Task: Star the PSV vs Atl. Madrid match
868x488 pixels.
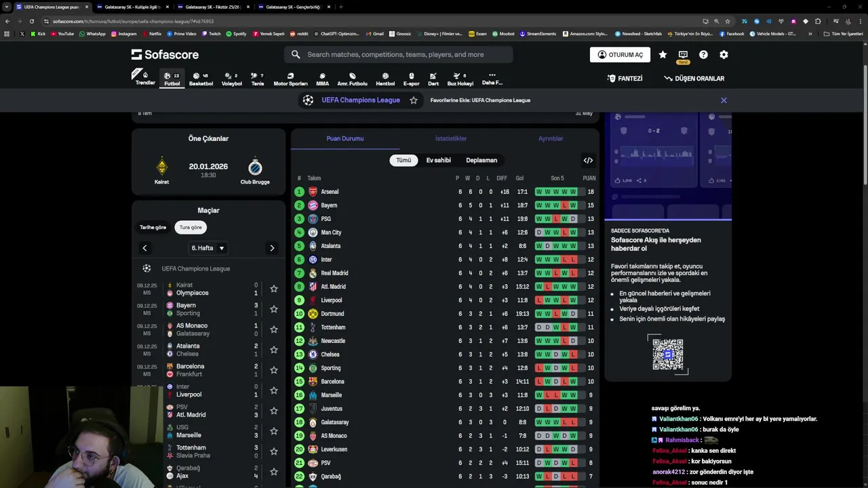Action: tap(274, 411)
